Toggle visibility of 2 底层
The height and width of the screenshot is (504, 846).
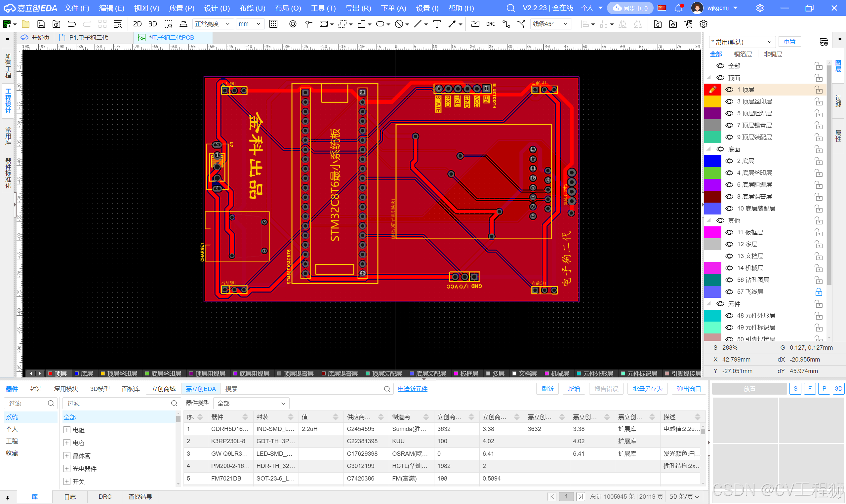(x=729, y=161)
